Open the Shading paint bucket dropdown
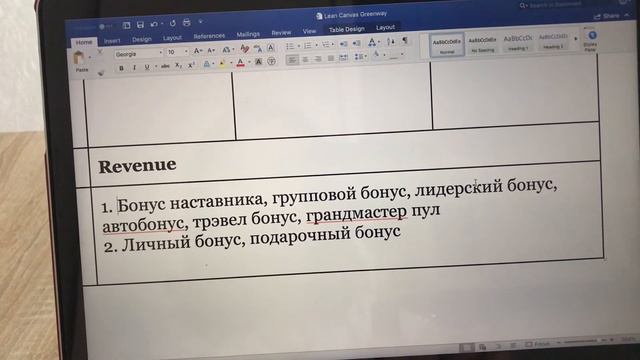Image resolution: width=640 pixels, height=360 pixels. (378, 54)
